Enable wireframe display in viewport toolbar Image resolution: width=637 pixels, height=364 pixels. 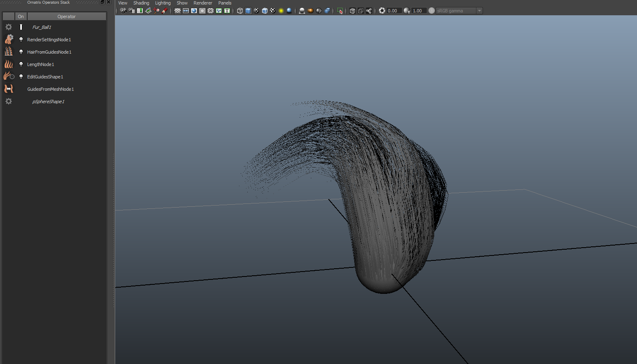[240, 11]
